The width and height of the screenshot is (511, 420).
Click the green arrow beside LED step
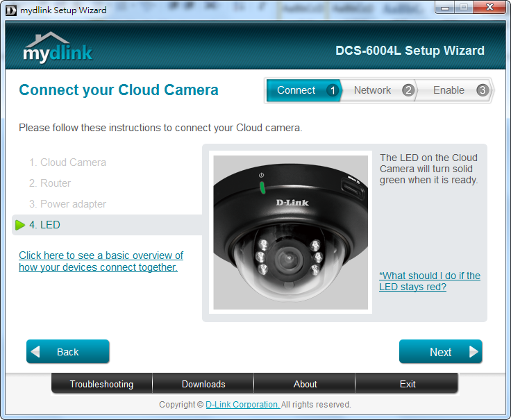[x=20, y=225]
